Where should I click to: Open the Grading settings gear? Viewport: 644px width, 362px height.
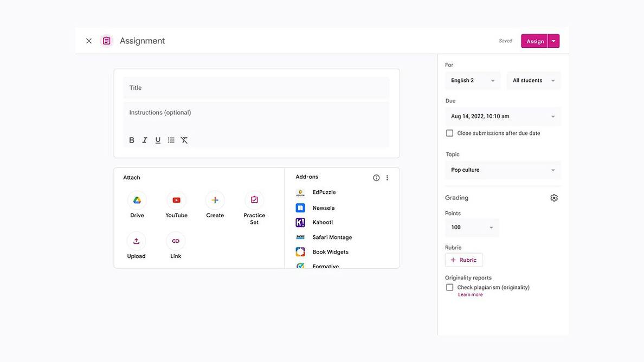[x=553, y=198]
